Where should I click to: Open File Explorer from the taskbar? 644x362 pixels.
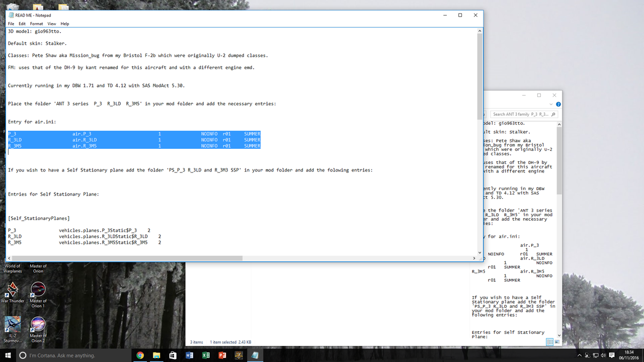(x=156, y=355)
